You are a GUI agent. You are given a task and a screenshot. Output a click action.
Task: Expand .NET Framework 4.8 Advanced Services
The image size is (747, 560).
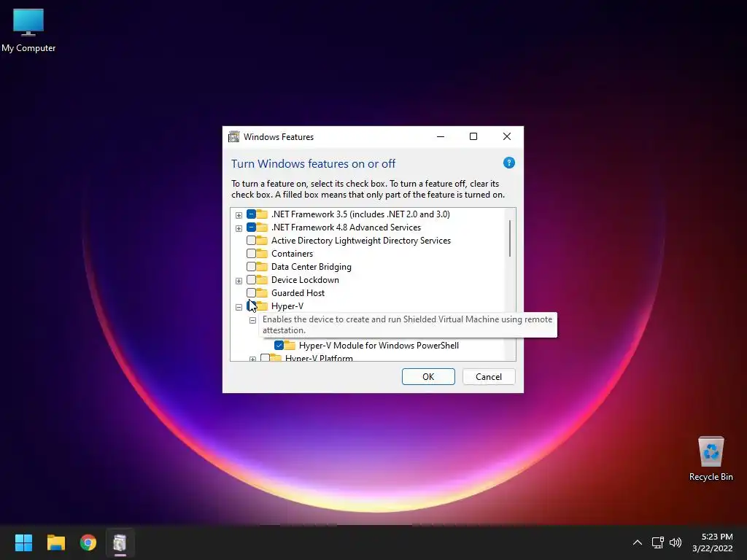coord(239,228)
